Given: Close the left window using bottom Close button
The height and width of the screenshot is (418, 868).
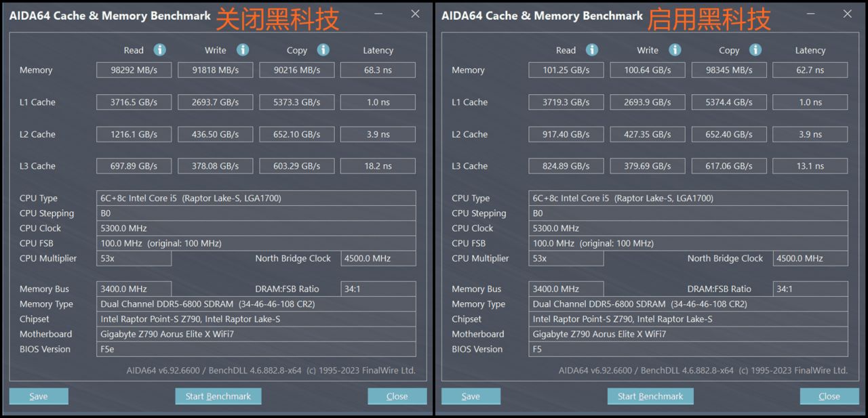Looking at the screenshot, I should tap(397, 396).
